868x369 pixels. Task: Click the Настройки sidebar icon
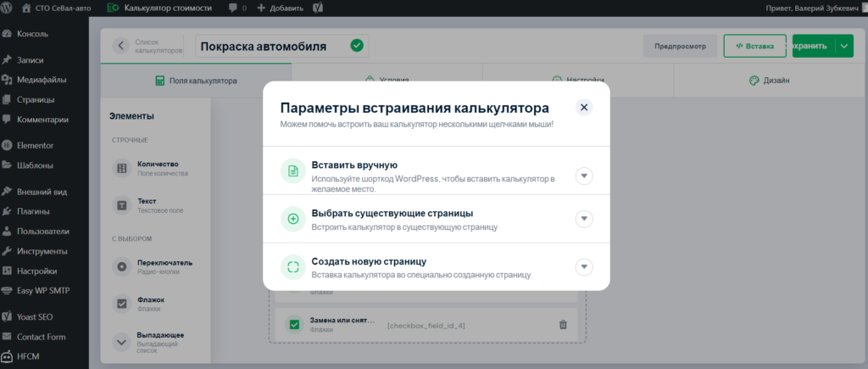[7, 271]
